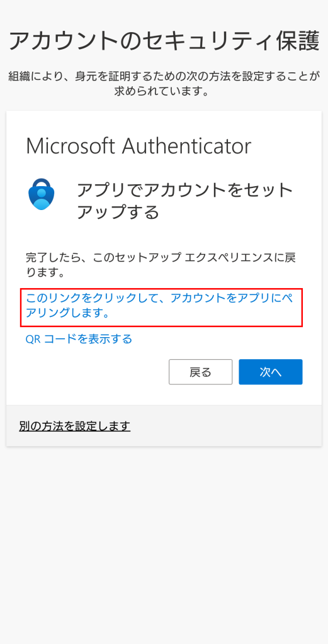Click the アカウントのセキュリティ保護 page heading
Screen dimensions: 328x644
(x=164, y=41)
